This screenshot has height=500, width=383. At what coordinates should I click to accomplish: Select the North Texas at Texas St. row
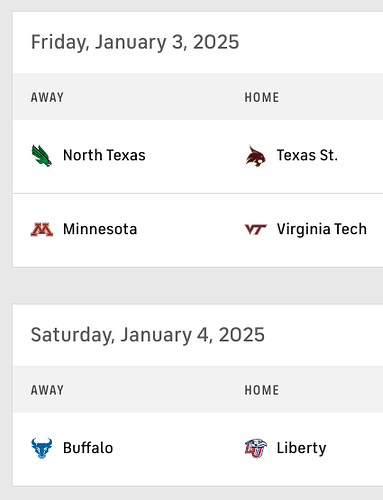pyautogui.click(x=198, y=156)
